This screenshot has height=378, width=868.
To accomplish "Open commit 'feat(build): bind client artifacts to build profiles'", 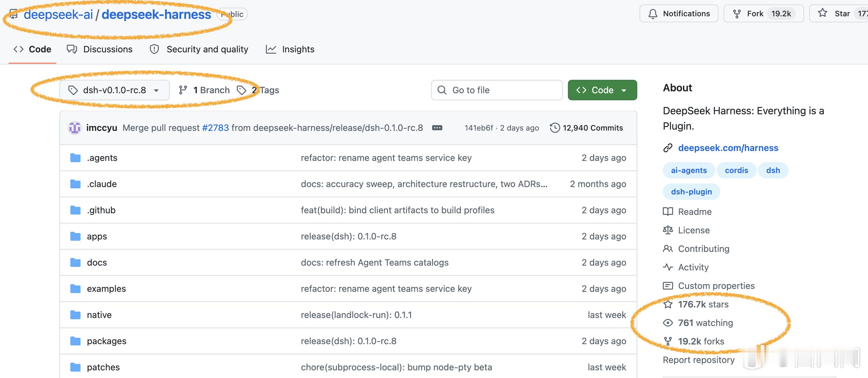I will coord(398,210).
